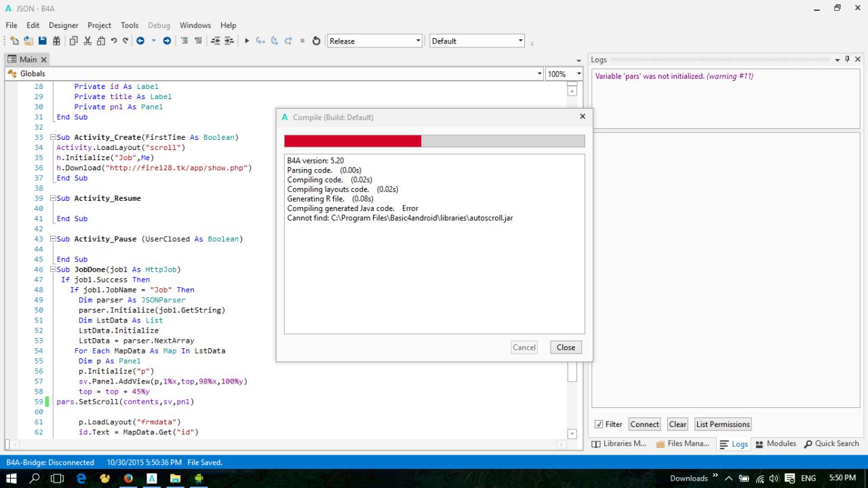Open the Project menu
This screenshot has width=868, height=488.
tap(99, 25)
